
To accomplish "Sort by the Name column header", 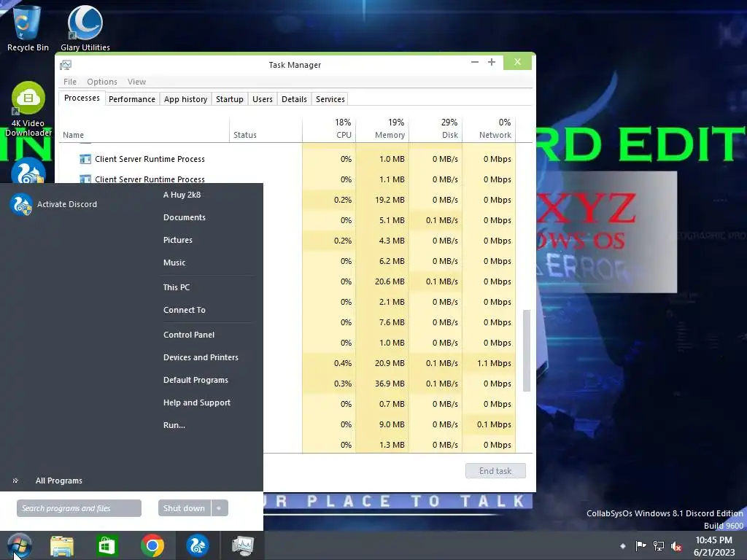I will [x=144, y=128].
